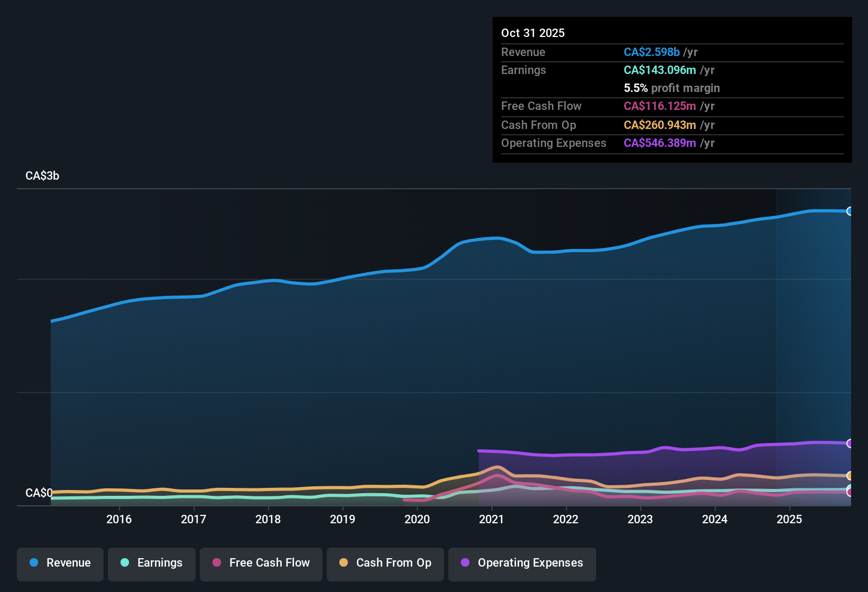Toggle the Free Cash Flow legend button
Screen dimensions: 868x592
[x=261, y=563]
